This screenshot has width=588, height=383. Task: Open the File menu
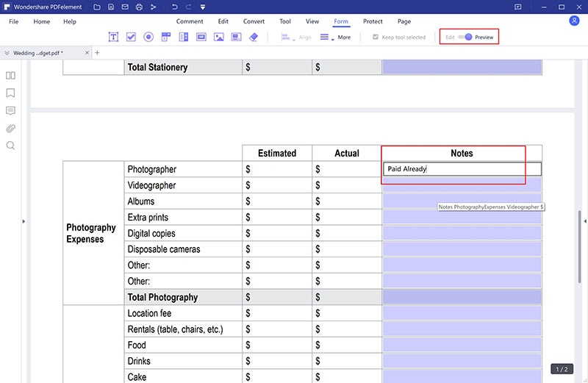tap(13, 21)
